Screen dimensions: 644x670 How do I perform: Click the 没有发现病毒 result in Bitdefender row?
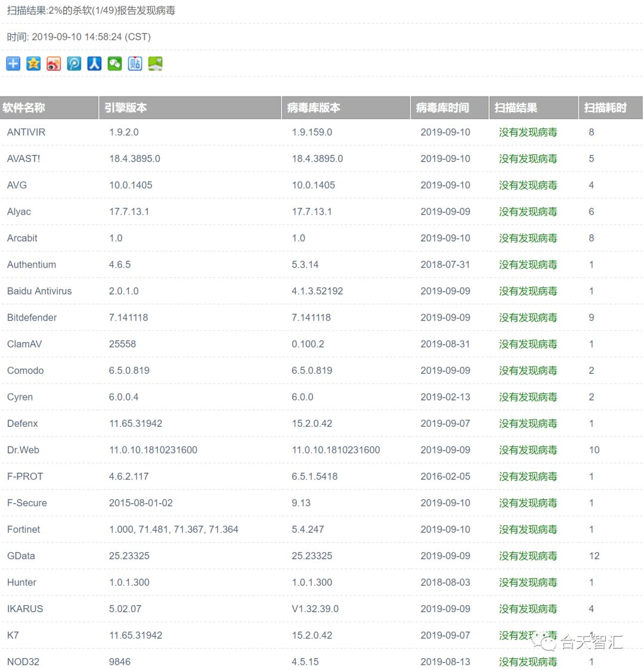528,318
